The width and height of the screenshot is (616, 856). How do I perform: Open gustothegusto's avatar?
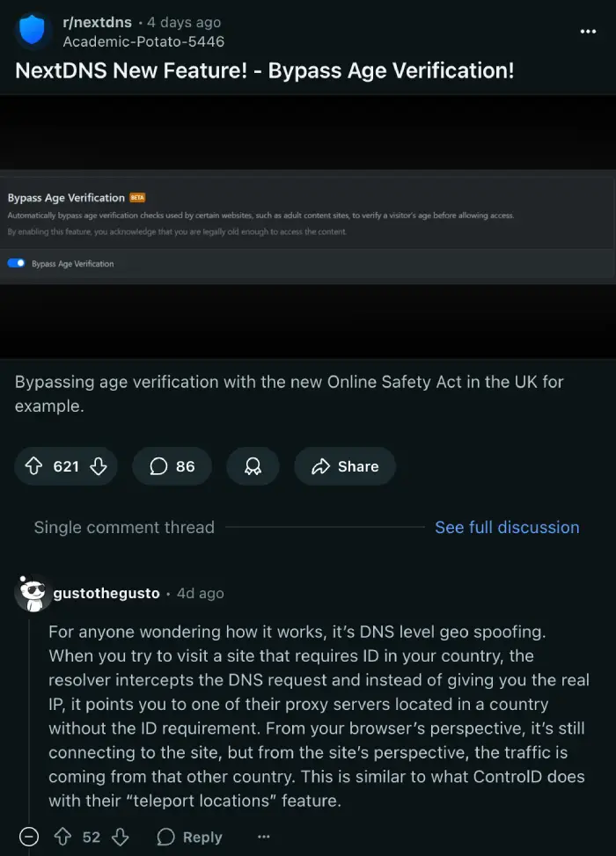33,593
